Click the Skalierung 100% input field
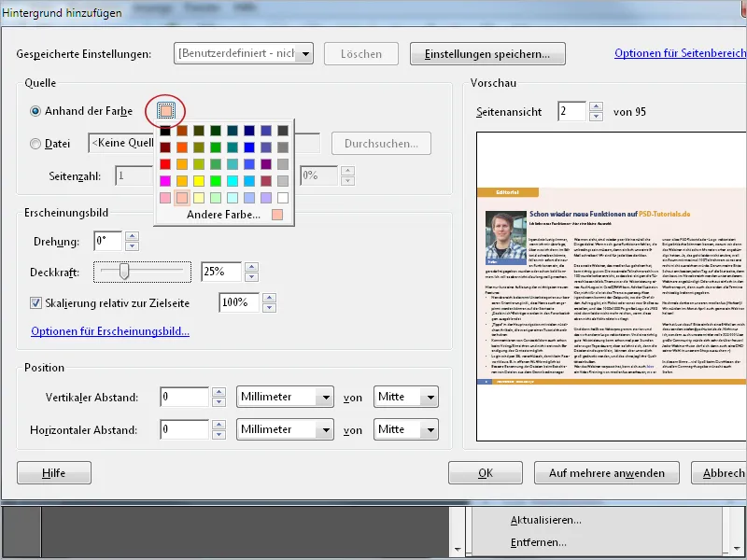This screenshot has height=560, width=747. (x=239, y=302)
